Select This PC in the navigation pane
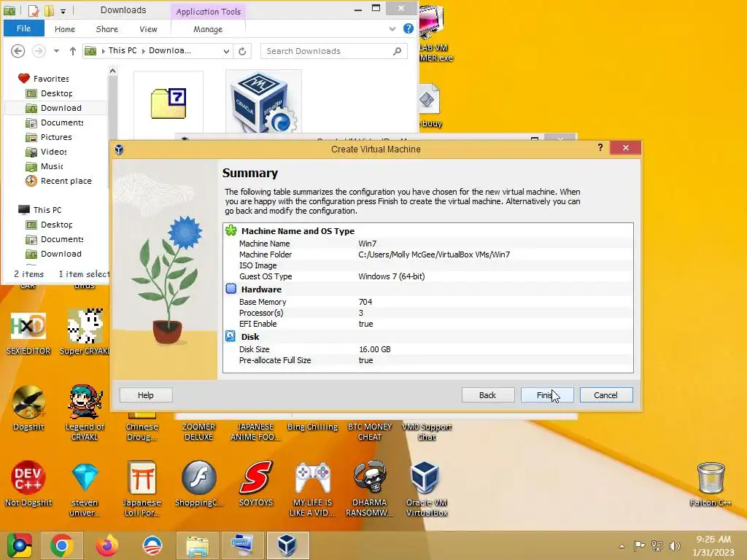The width and height of the screenshot is (747, 560). [47, 210]
